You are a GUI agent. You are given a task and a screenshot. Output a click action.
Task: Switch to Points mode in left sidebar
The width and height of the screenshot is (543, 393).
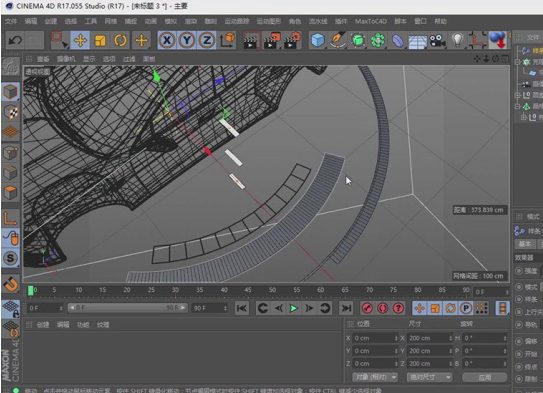(x=10, y=152)
